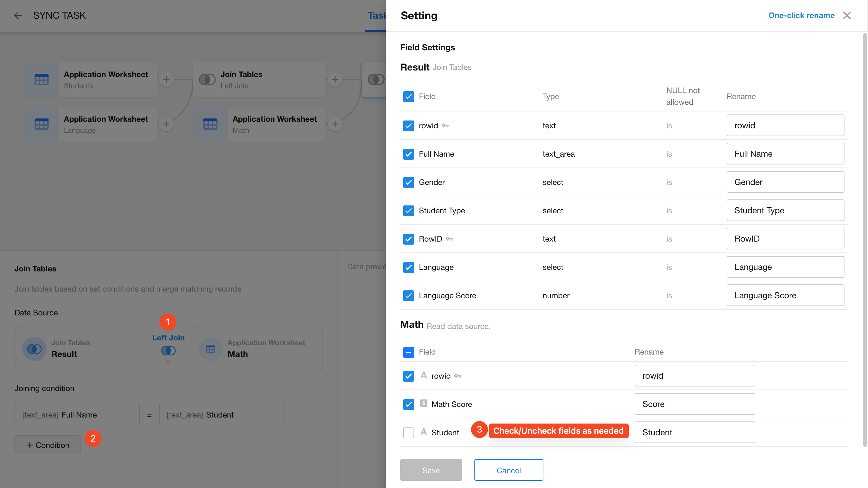Open the Left Join type dropdown chevron

(168, 362)
